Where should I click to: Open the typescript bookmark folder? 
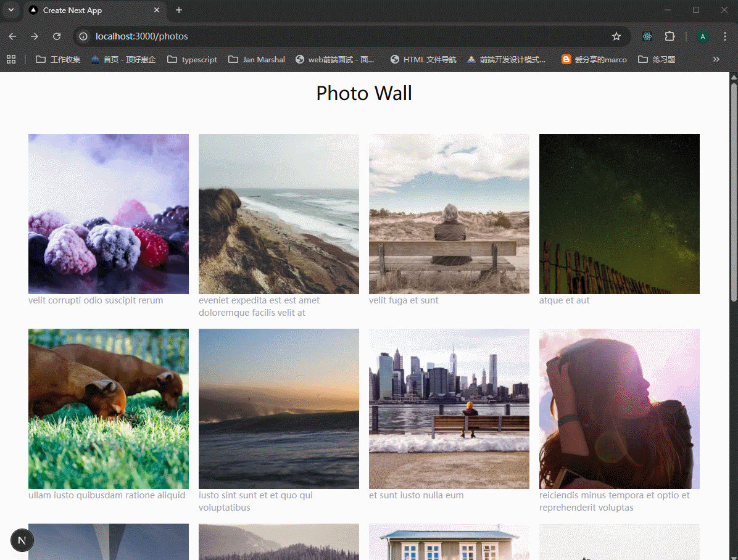[x=193, y=59]
